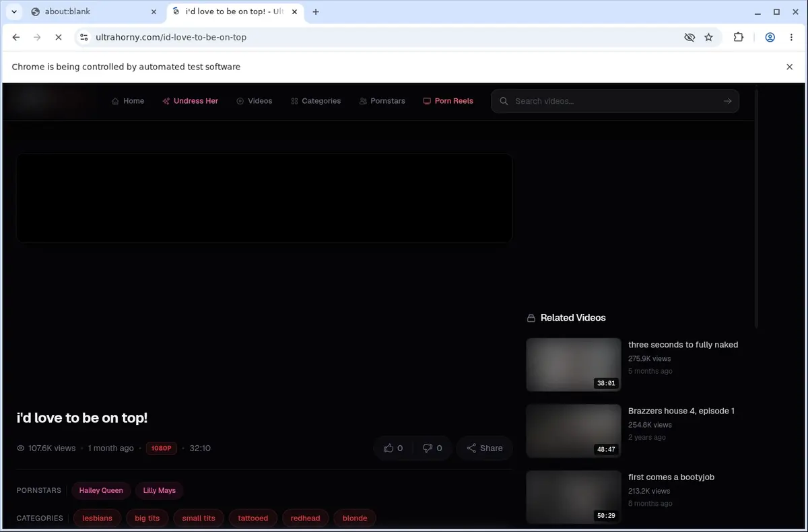Open the Pornstars navigation item
808x532 pixels.
point(382,101)
